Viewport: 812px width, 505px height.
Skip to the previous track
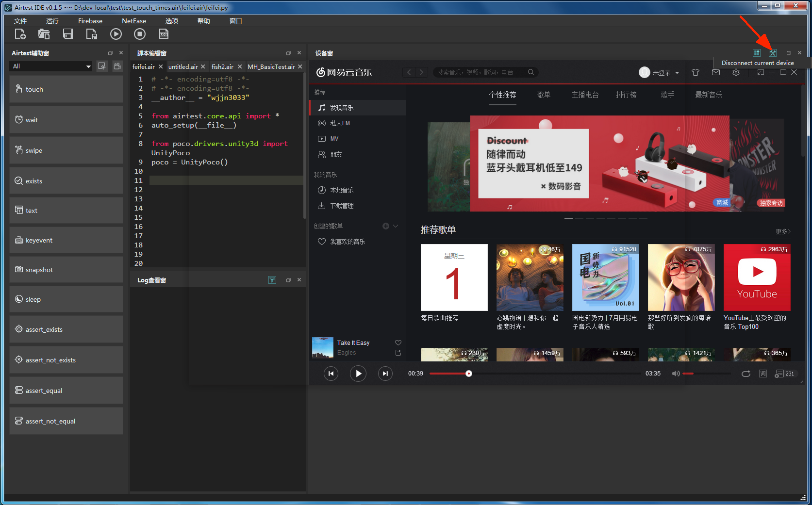tap(331, 374)
